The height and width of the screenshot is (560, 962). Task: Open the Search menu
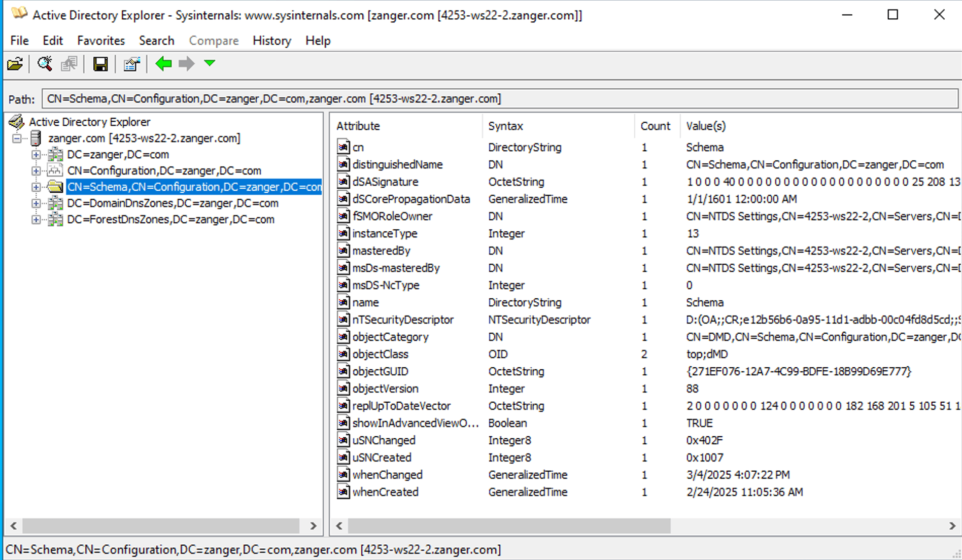coord(156,41)
